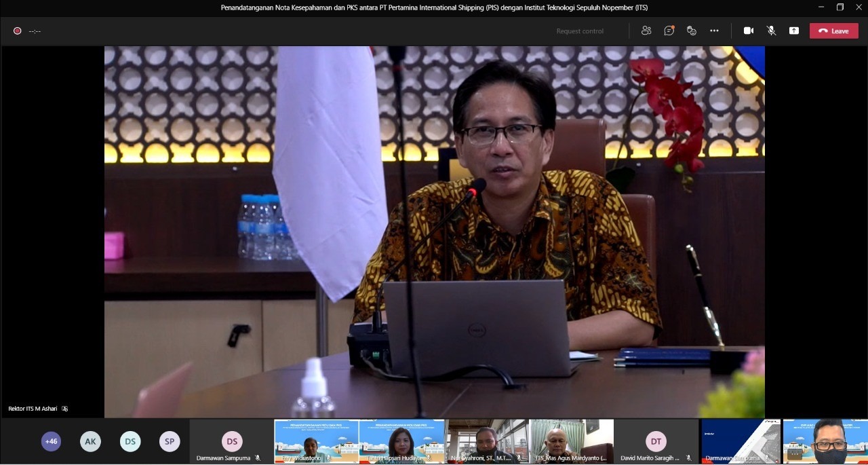The height and width of the screenshot is (465, 868).
Task: Select ITS_Mas Agus Mardyanto's video tile
Action: (x=571, y=441)
